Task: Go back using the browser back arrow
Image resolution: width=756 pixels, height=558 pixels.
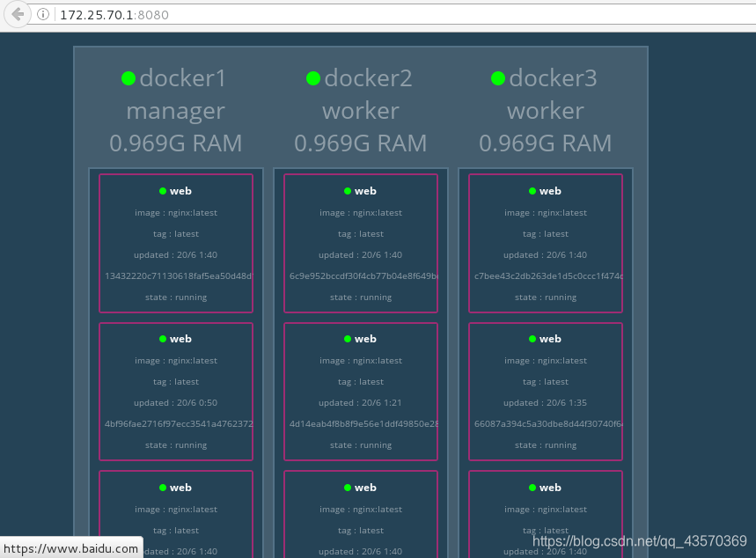Action: [18, 14]
